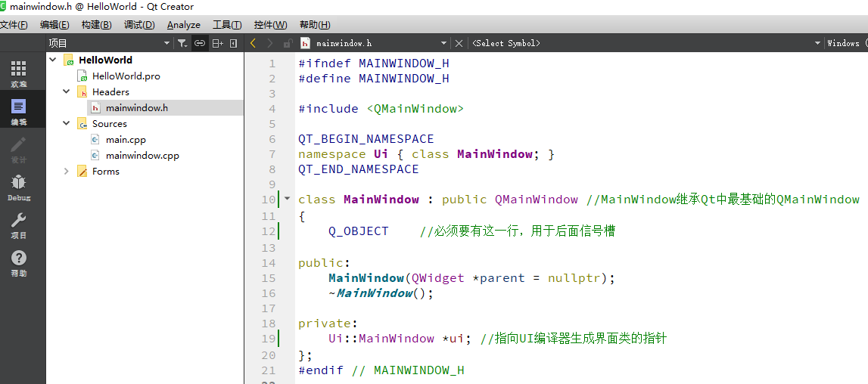Image resolution: width=868 pixels, height=384 pixels.
Task: Click on #endif // MAINWINDOW_H line
Action: [381, 370]
